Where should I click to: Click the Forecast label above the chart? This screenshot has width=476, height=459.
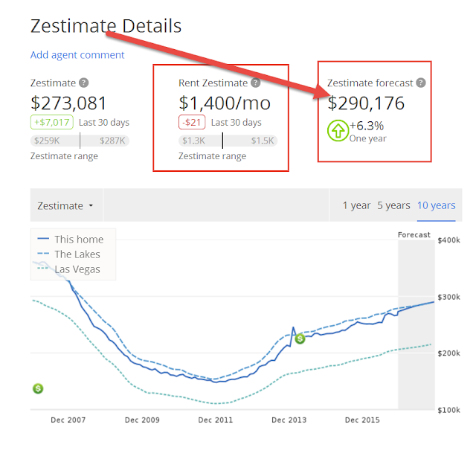coord(414,234)
